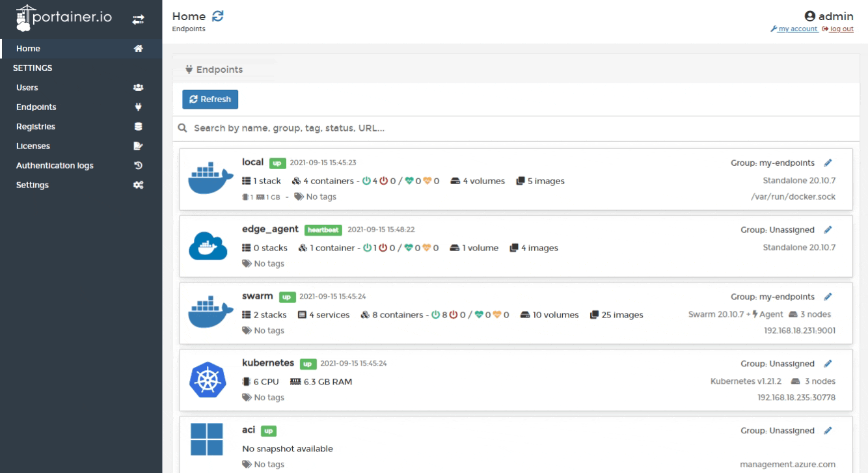Edit the edge_agent endpoint using pencil icon
Screen dimensions: 868x473
click(828, 230)
